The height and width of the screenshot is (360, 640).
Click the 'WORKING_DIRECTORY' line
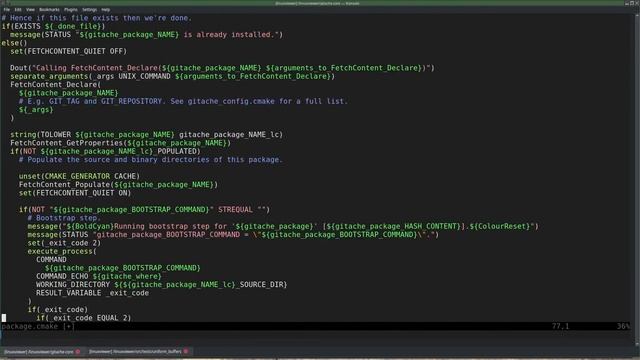(x=162, y=284)
